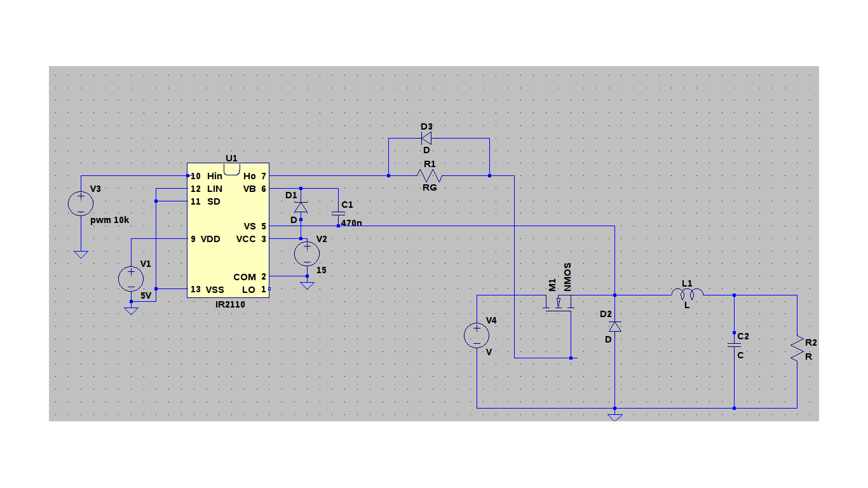
Task: Select the bootstrap capacitor C1 symbol
Action: point(337,213)
